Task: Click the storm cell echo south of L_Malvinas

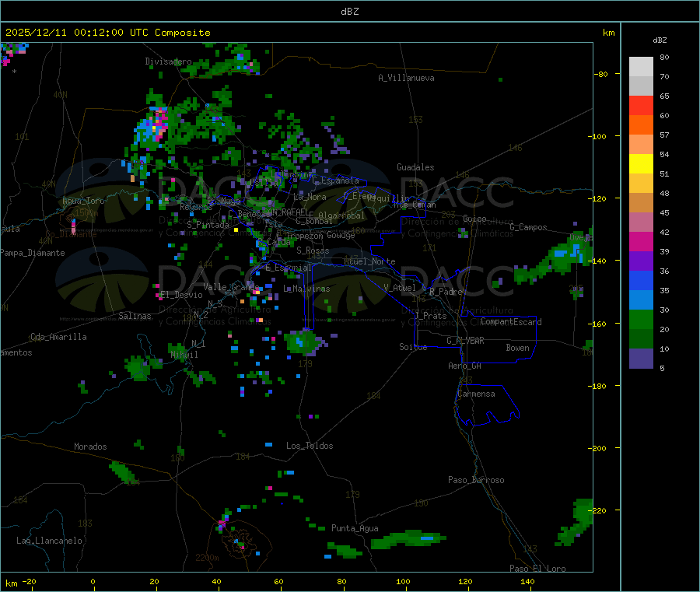Action: point(304,342)
